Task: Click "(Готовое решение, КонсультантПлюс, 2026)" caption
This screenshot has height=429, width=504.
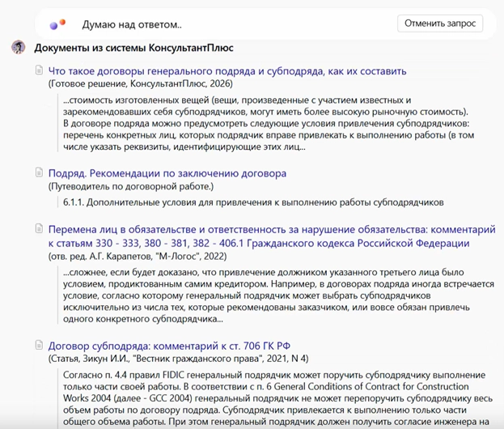Action: click(141, 83)
